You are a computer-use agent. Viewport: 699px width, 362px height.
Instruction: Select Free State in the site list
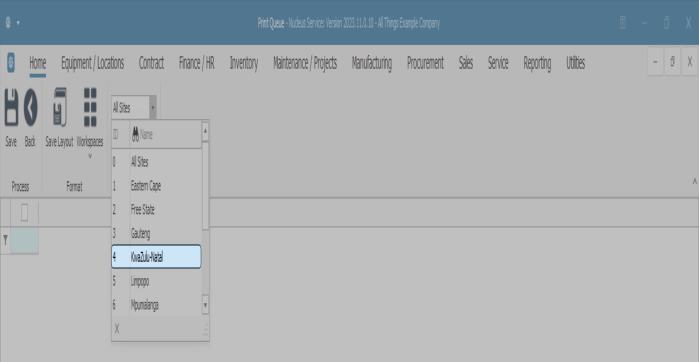point(156,210)
